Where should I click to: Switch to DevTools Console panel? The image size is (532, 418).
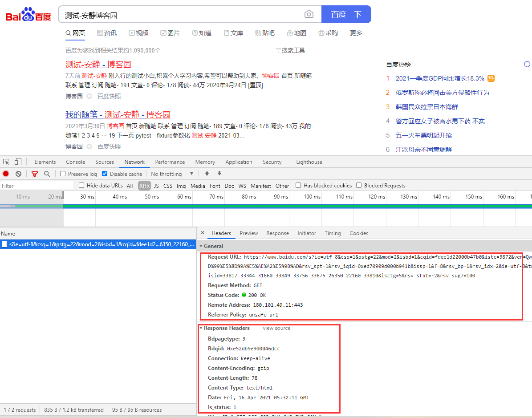point(76,162)
